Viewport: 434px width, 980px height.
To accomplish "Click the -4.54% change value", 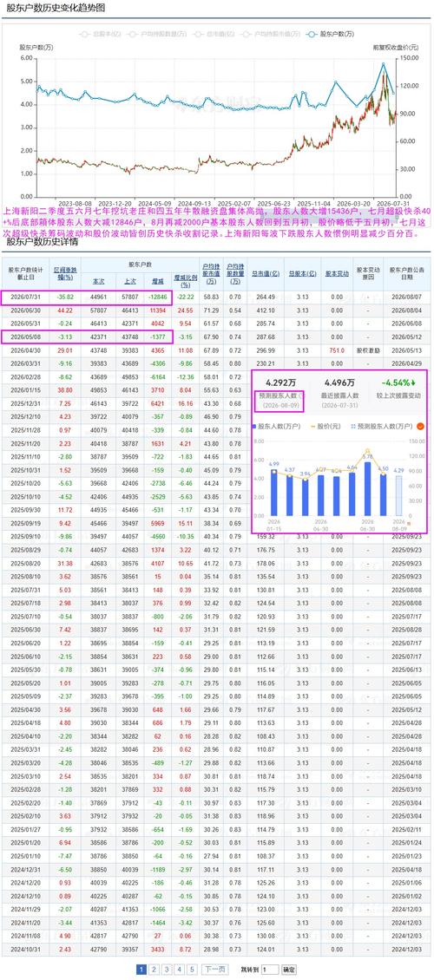I will [x=399, y=382].
